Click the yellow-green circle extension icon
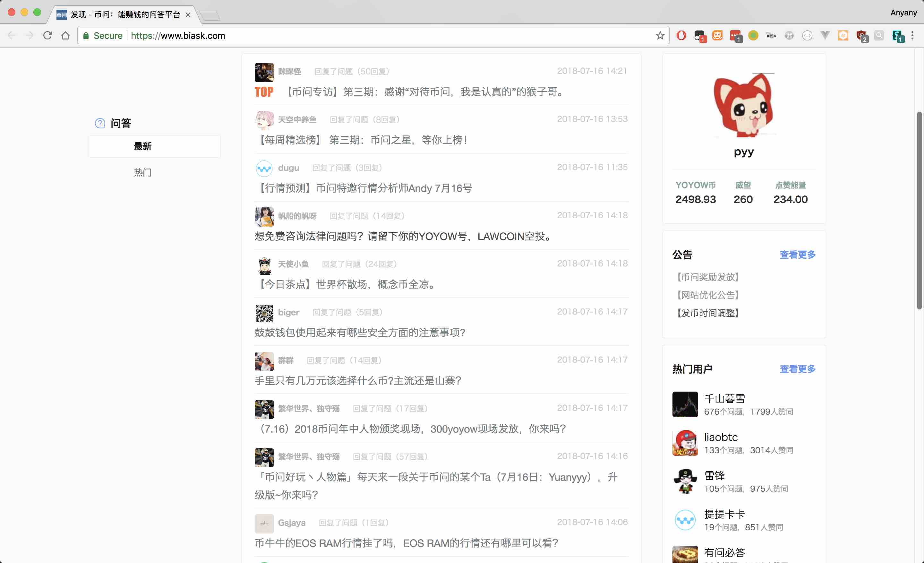 (753, 35)
